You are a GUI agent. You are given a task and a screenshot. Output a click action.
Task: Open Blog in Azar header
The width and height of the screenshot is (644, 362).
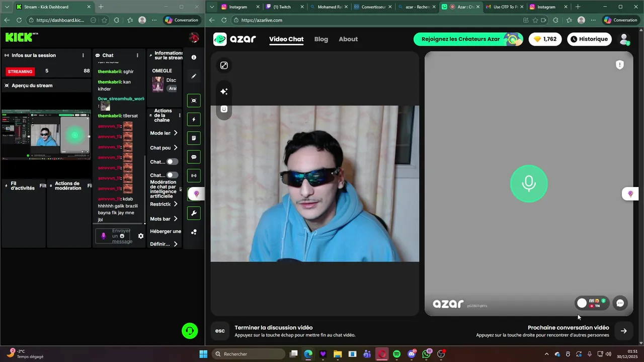pos(321,39)
